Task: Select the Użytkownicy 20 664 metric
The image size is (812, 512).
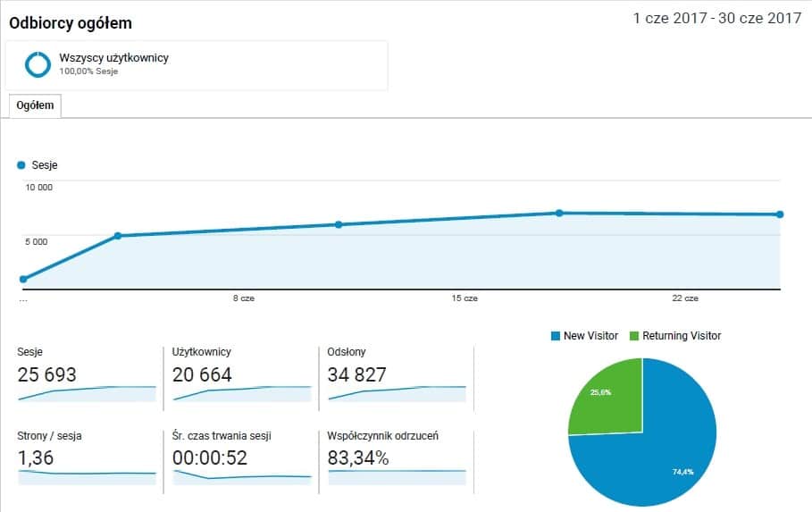Action: coord(205,374)
